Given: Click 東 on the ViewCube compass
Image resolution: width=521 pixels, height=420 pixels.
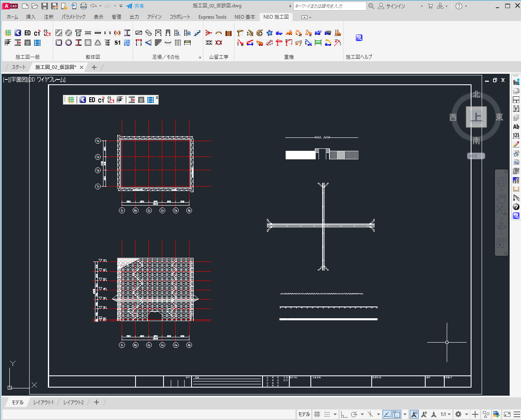Looking at the screenshot, I should (x=499, y=117).
